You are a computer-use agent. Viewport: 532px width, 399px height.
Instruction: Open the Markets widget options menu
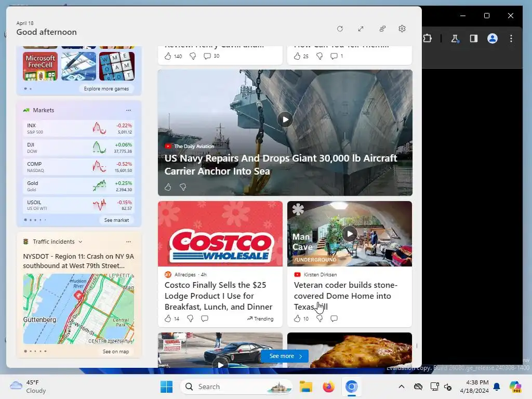[x=128, y=110]
